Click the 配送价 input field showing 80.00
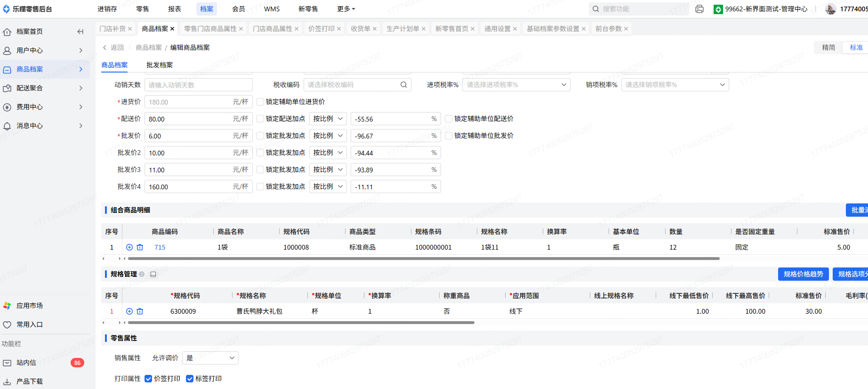 [x=198, y=119]
